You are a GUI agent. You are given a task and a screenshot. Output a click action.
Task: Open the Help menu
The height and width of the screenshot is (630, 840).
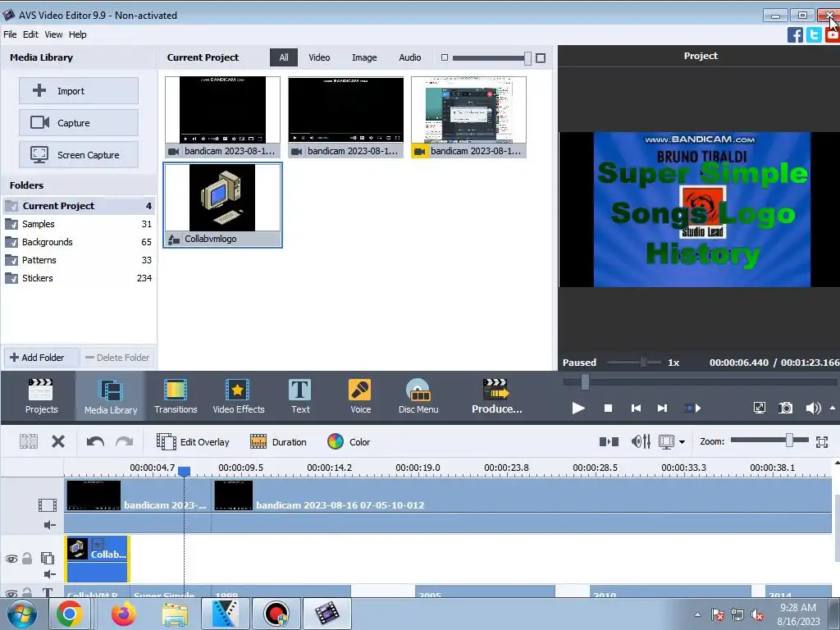pos(77,34)
